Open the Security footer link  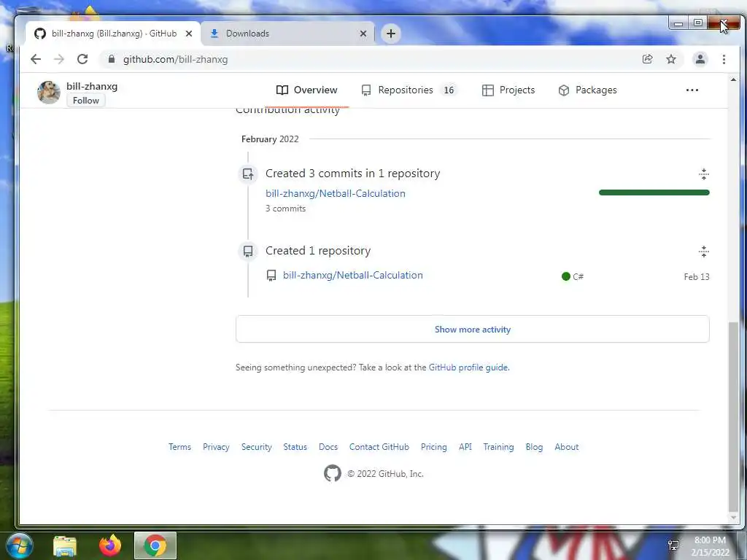click(x=256, y=447)
